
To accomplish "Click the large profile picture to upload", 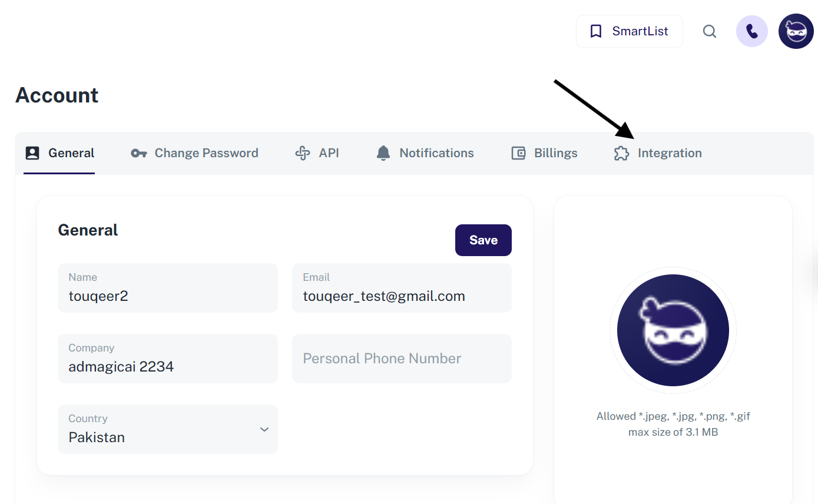I will (673, 330).
